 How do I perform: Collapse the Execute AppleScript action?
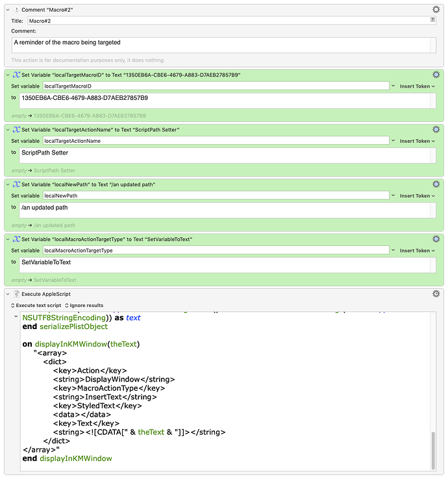point(7,294)
